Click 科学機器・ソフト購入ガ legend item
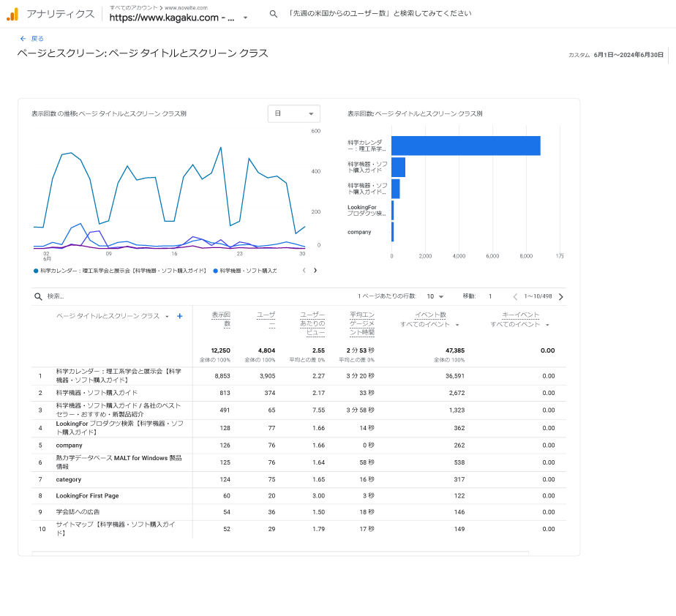This screenshot has height=616, width=676. 245,271
